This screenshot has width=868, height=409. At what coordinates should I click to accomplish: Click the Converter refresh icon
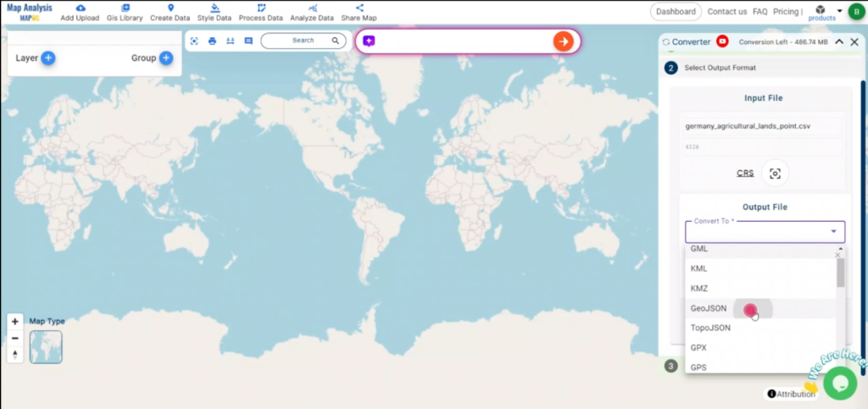click(666, 42)
